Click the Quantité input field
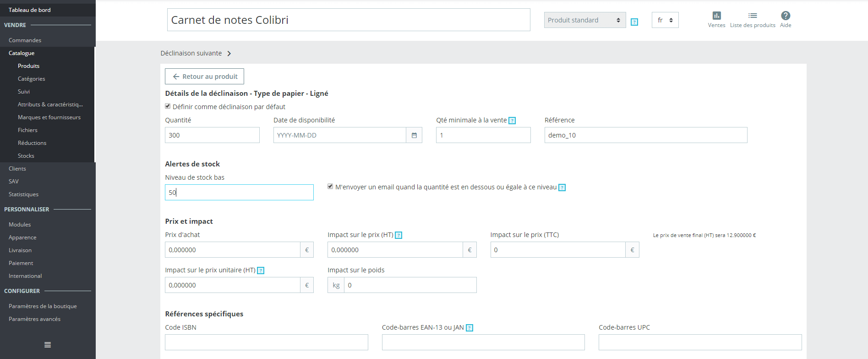Screen dimensions: 868x359 click(x=212, y=135)
